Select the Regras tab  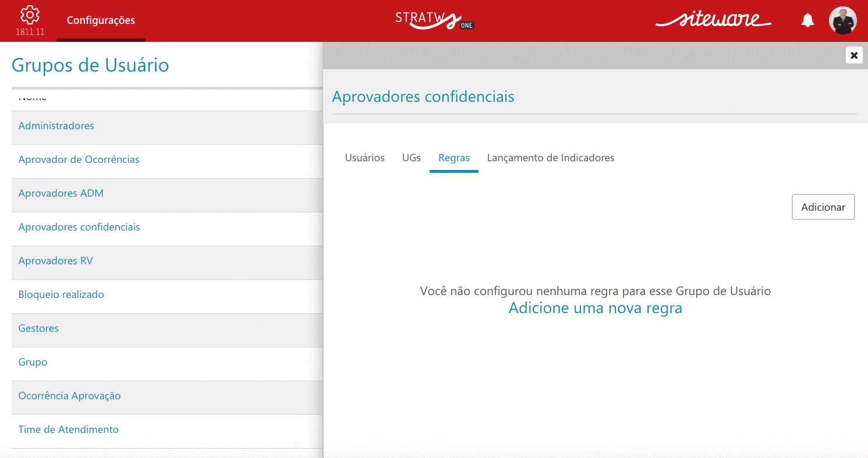click(454, 158)
